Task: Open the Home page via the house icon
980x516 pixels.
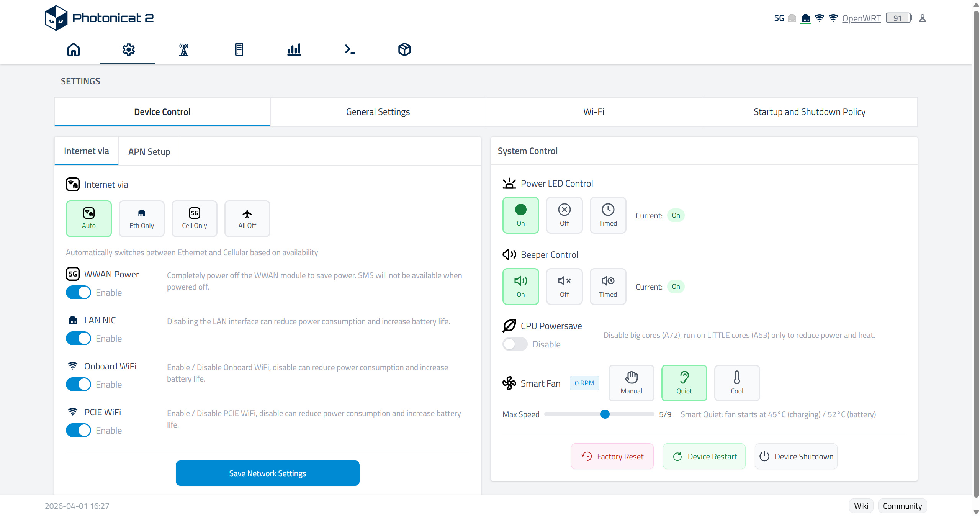Action: (x=73, y=50)
